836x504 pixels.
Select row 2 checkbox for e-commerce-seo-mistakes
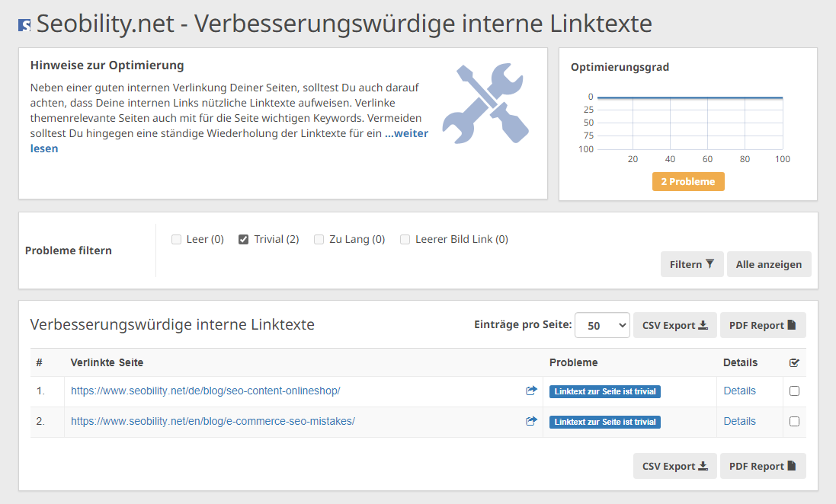[x=794, y=422]
